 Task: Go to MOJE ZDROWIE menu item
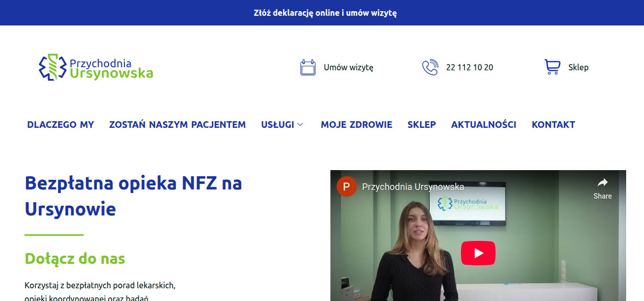coord(356,125)
